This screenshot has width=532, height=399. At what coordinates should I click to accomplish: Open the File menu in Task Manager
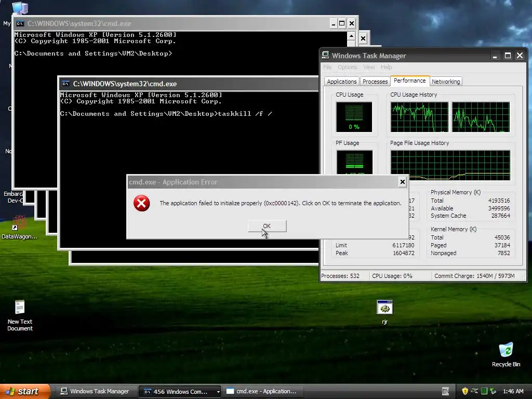327,67
